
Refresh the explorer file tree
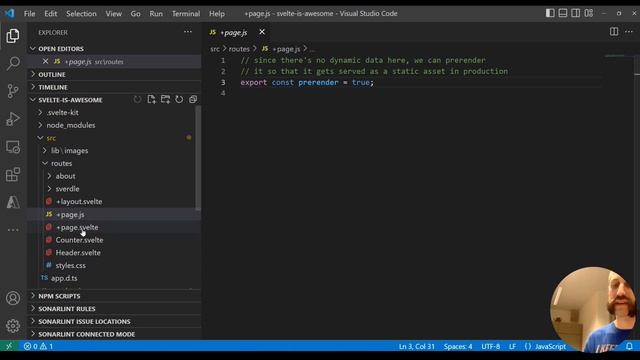(x=179, y=100)
